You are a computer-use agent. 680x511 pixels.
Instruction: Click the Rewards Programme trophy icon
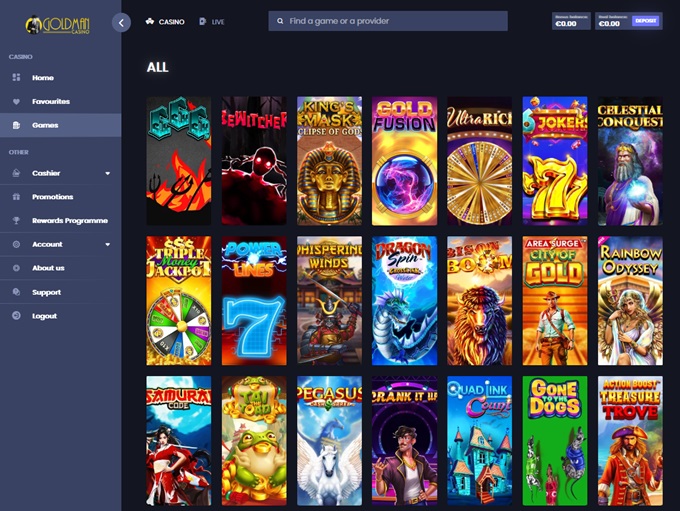pyautogui.click(x=16, y=221)
